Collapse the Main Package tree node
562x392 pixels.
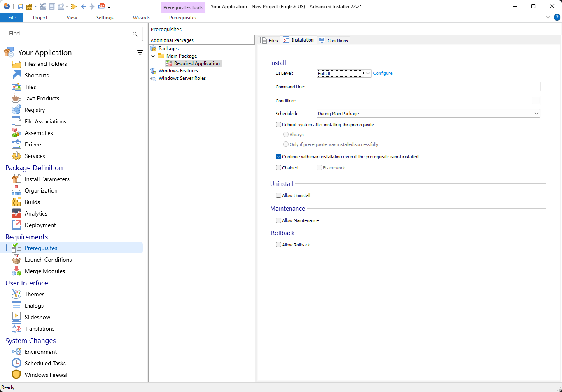pyautogui.click(x=153, y=56)
